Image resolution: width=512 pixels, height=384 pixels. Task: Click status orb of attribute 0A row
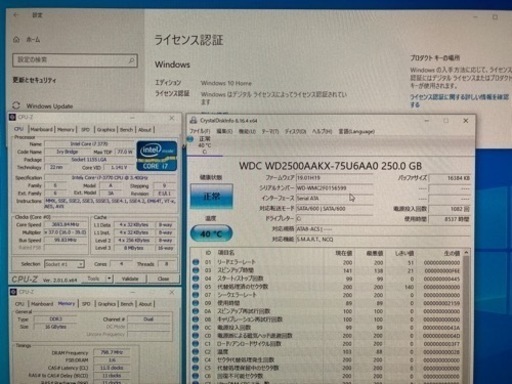click(x=196, y=311)
